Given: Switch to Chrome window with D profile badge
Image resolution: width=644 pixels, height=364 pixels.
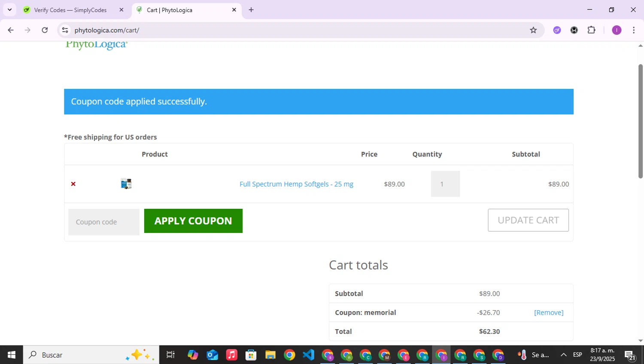Looking at the screenshot, I should (x=498, y=355).
